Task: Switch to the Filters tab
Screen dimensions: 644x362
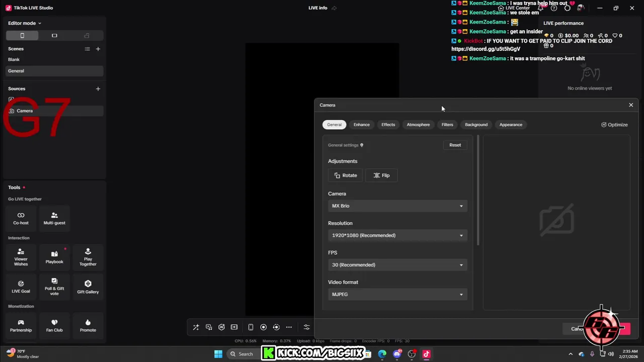Action: coord(447,125)
